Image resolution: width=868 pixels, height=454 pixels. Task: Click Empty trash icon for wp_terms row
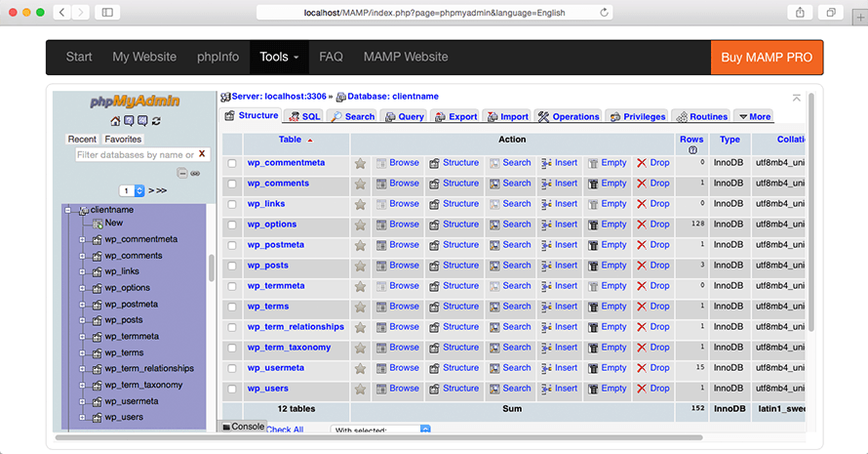pos(593,308)
